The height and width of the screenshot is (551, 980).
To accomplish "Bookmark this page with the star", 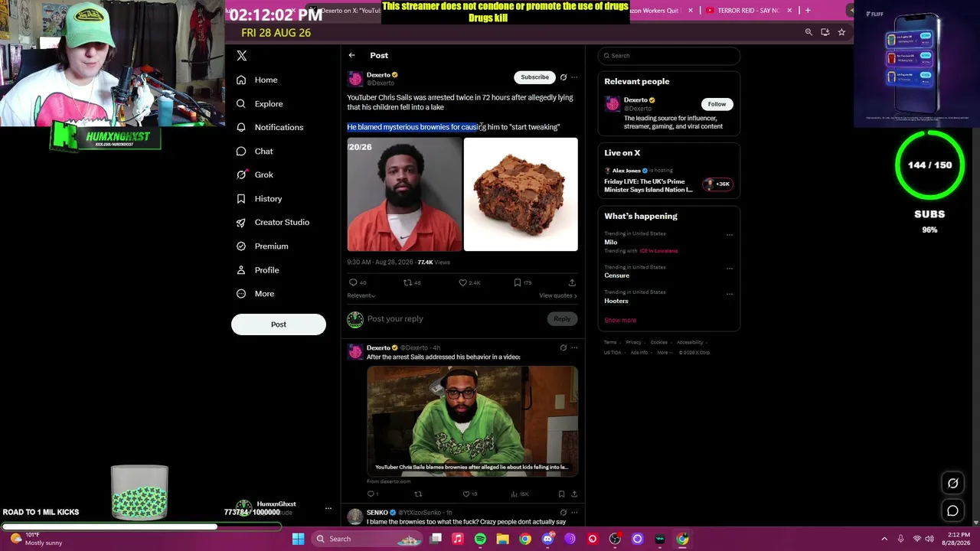I will pyautogui.click(x=841, y=32).
